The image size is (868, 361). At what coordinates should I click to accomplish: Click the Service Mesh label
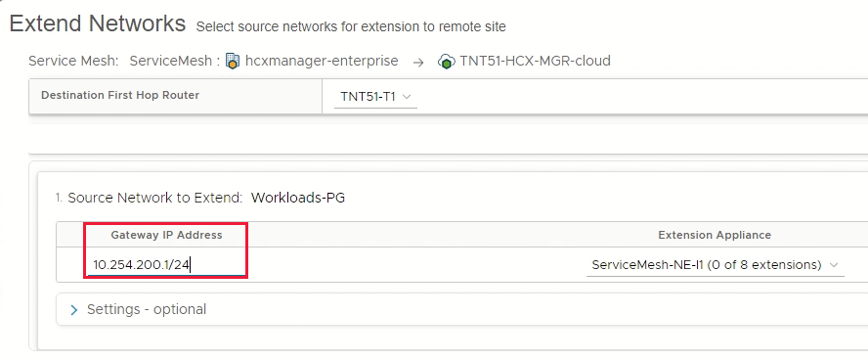(73, 61)
